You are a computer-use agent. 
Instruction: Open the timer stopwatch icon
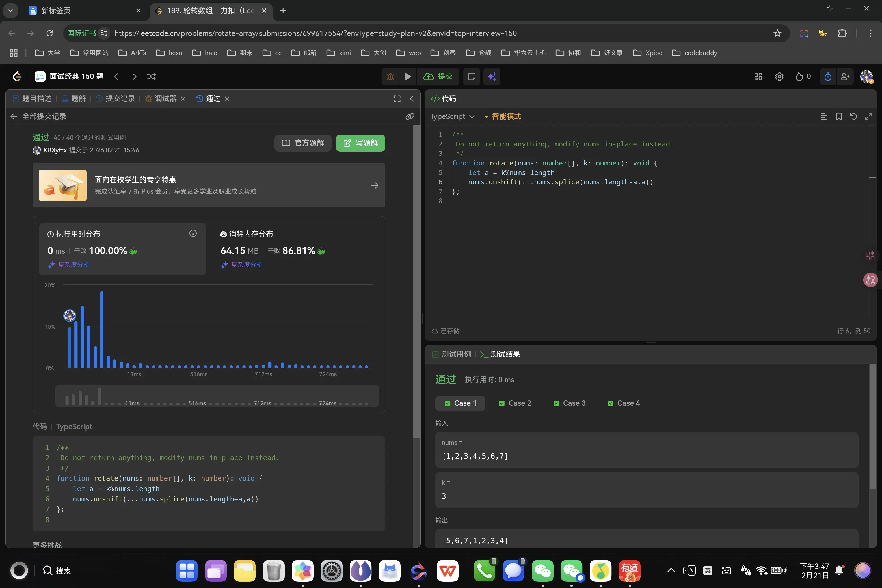coord(828,77)
